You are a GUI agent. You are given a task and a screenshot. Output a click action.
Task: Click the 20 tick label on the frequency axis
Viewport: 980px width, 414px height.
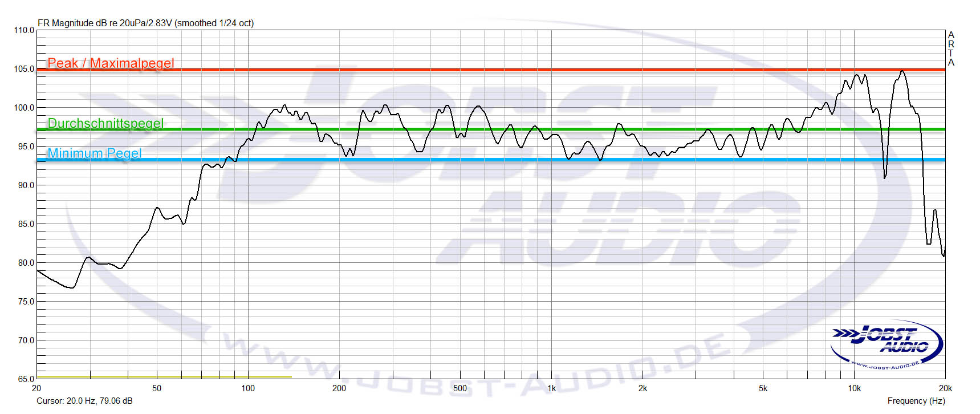coord(36,388)
